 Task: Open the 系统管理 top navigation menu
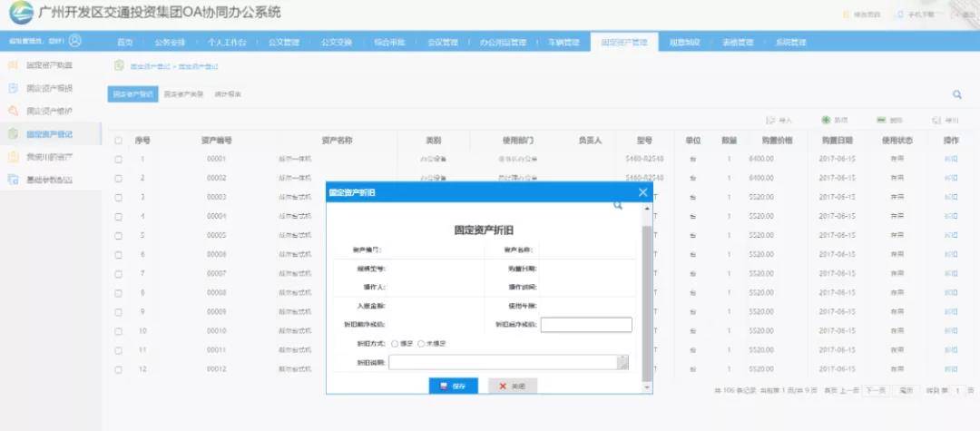790,43
